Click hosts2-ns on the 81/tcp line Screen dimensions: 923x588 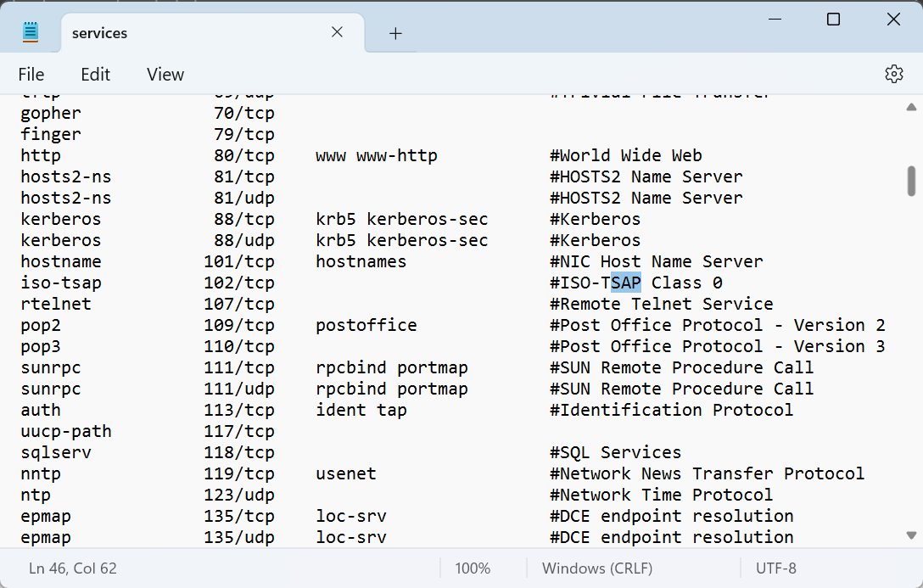66,176
